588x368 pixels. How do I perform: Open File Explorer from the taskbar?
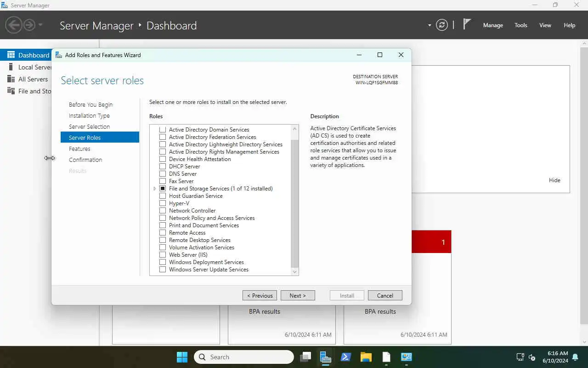point(366,357)
